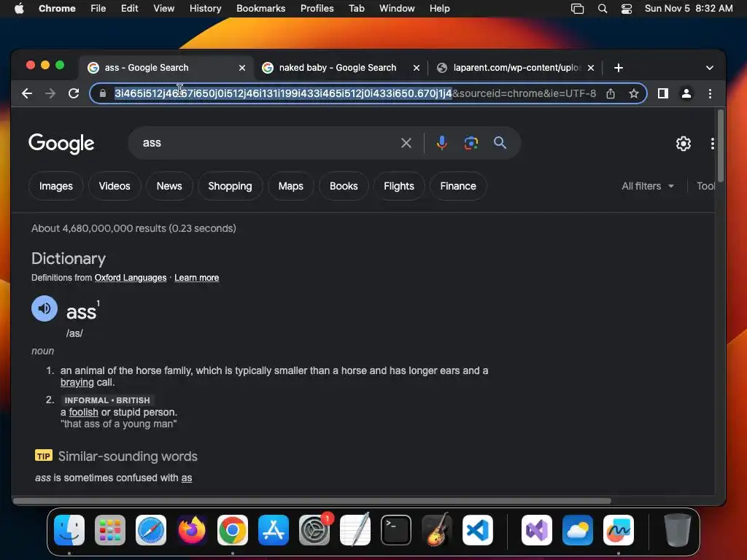This screenshot has width=747, height=560.
Task: Open the Trash in the dock
Action: [677, 530]
